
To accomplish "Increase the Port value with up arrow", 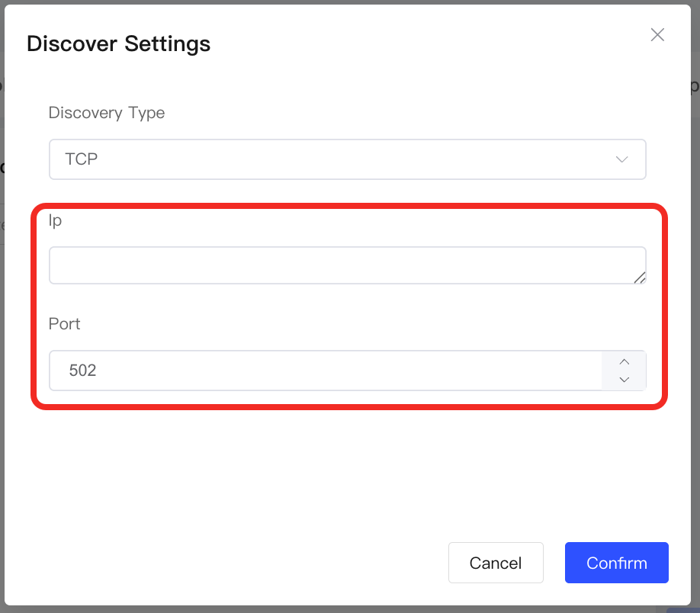I will (624, 361).
